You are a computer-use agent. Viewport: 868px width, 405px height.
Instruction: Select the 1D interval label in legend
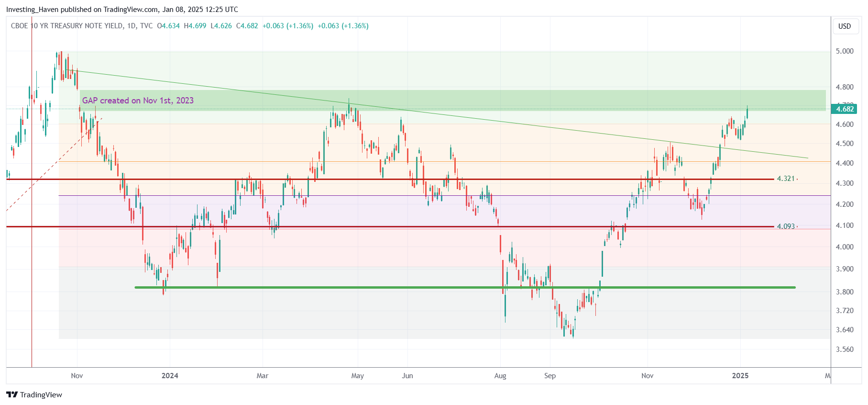coord(132,26)
